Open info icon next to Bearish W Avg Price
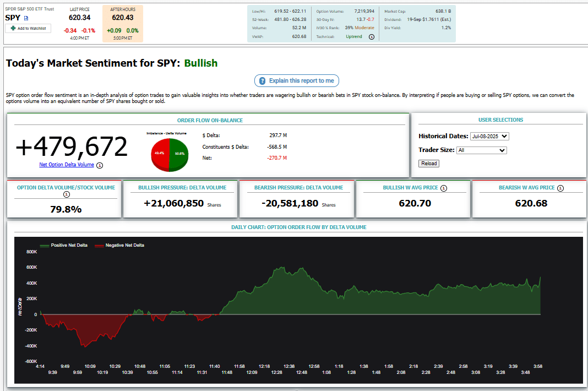The image size is (588, 391). click(x=560, y=188)
